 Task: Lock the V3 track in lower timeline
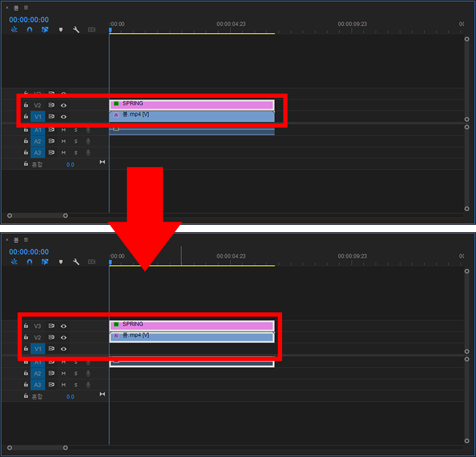(26, 326)
